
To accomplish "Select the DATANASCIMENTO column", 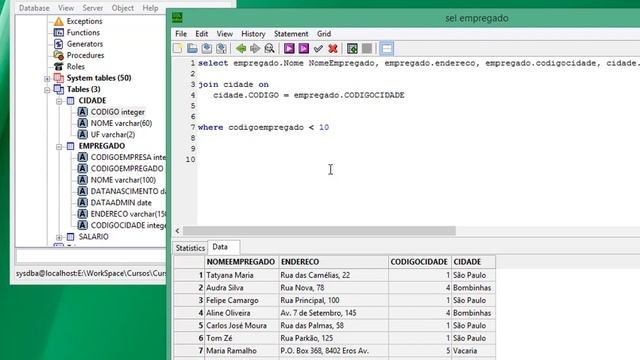I will [128, 191].
